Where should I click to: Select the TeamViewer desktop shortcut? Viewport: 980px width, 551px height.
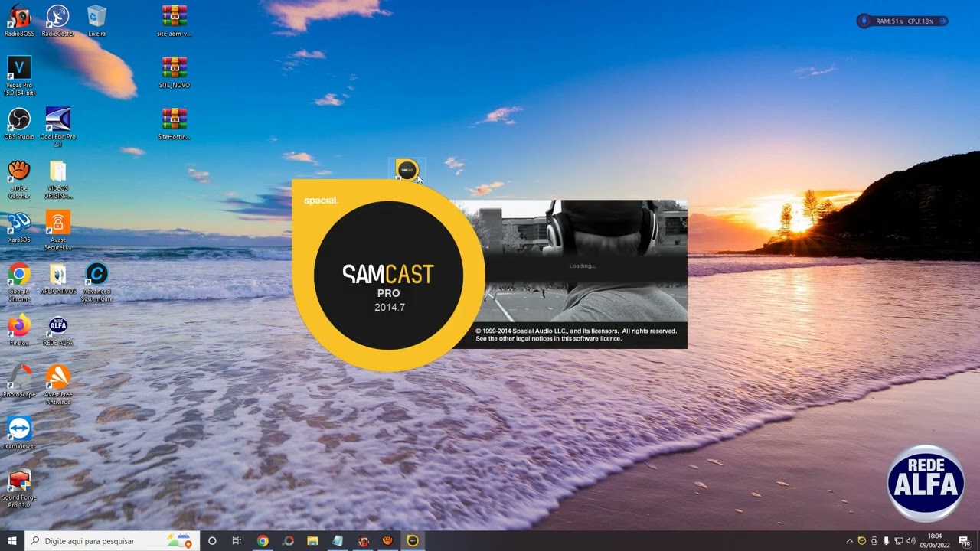pyautogui.click(x=19, y=432)
